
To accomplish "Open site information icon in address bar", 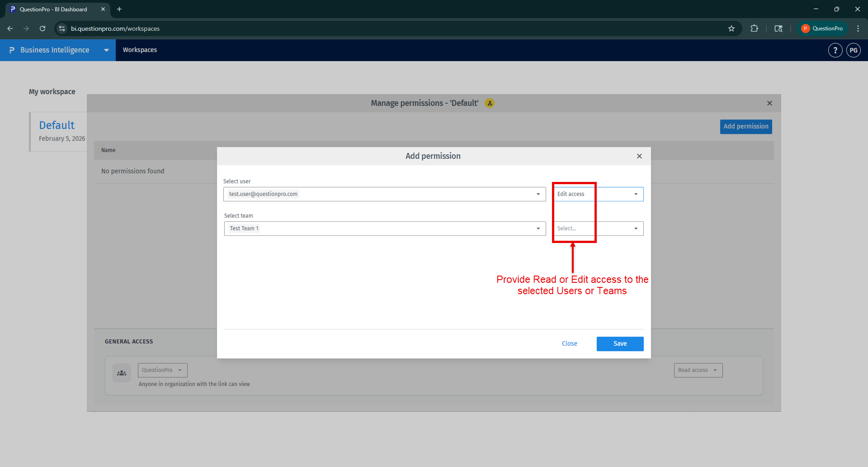I will [62, 29].
